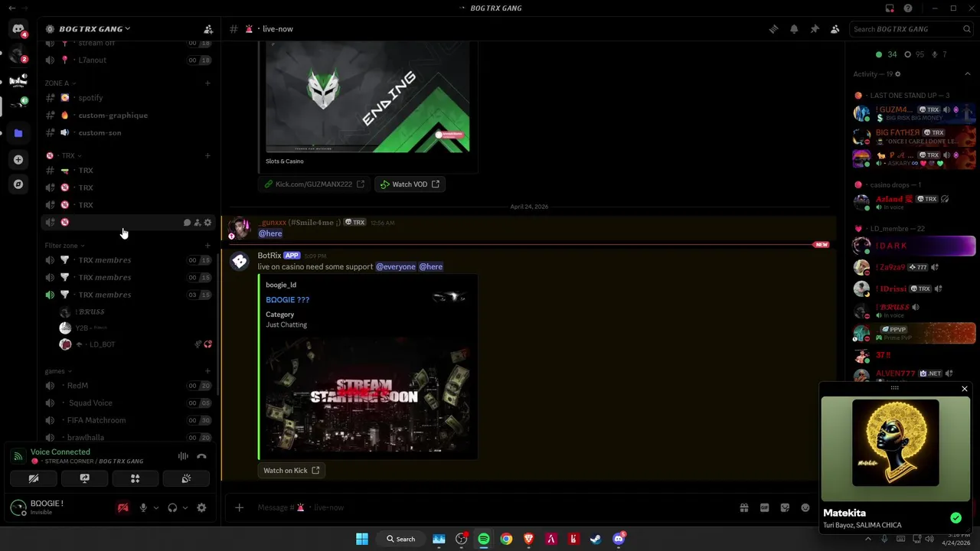Show pinned messages pin icon
This screenshot has height=551, width=980.
[815, 29]
